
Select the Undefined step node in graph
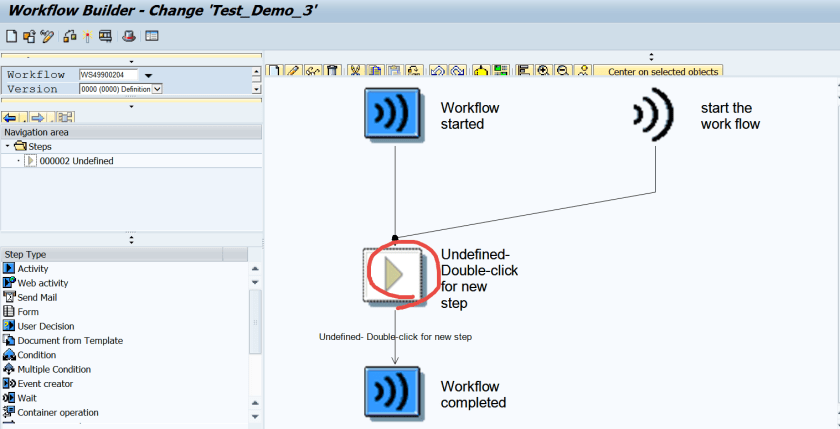(x=393, y=275)
